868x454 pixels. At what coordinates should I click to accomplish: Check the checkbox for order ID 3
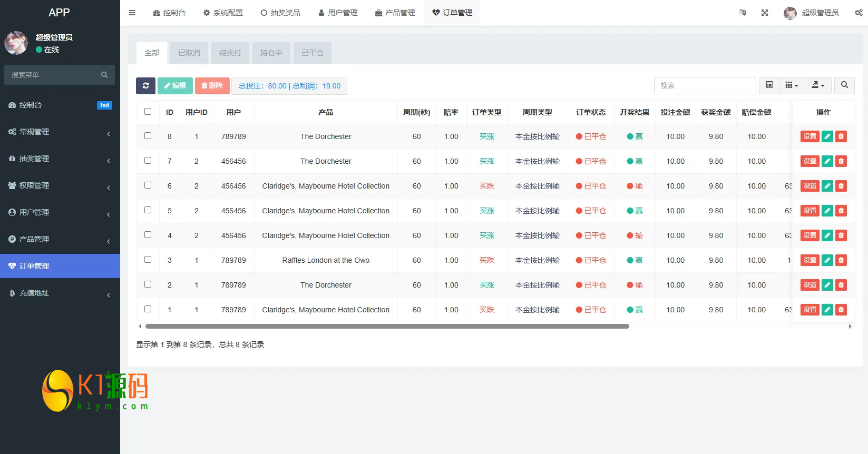[x=148, y=260]
